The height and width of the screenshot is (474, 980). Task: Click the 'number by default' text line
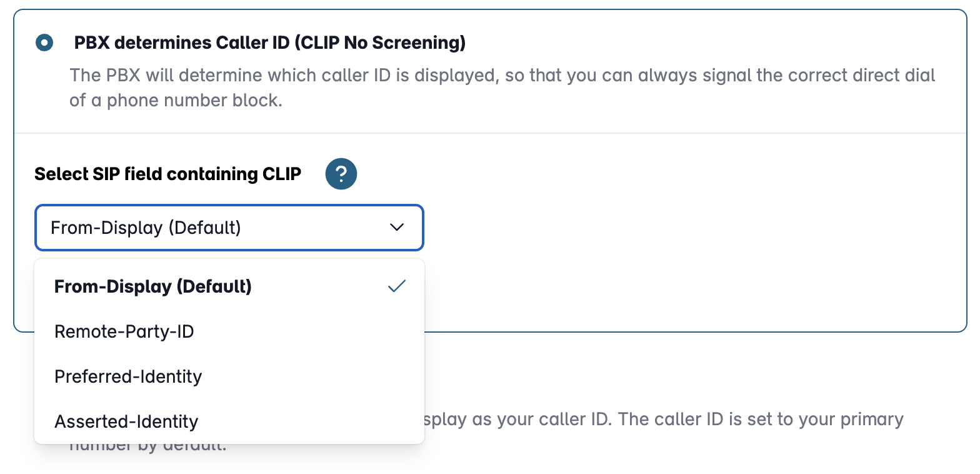pyautogui.click(x=148, y=446)
